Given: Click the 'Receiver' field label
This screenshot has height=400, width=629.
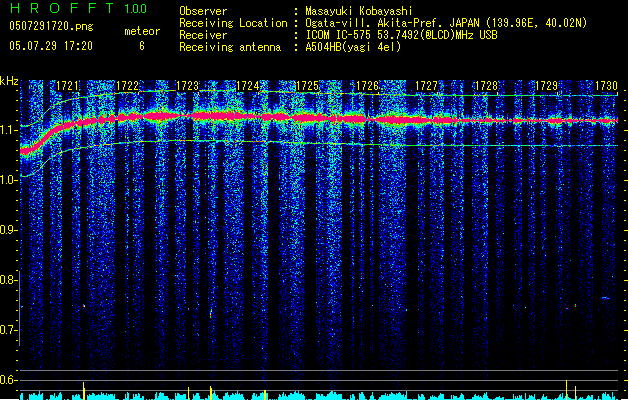Looking at the screenshot, I should [x=203, y=35].
